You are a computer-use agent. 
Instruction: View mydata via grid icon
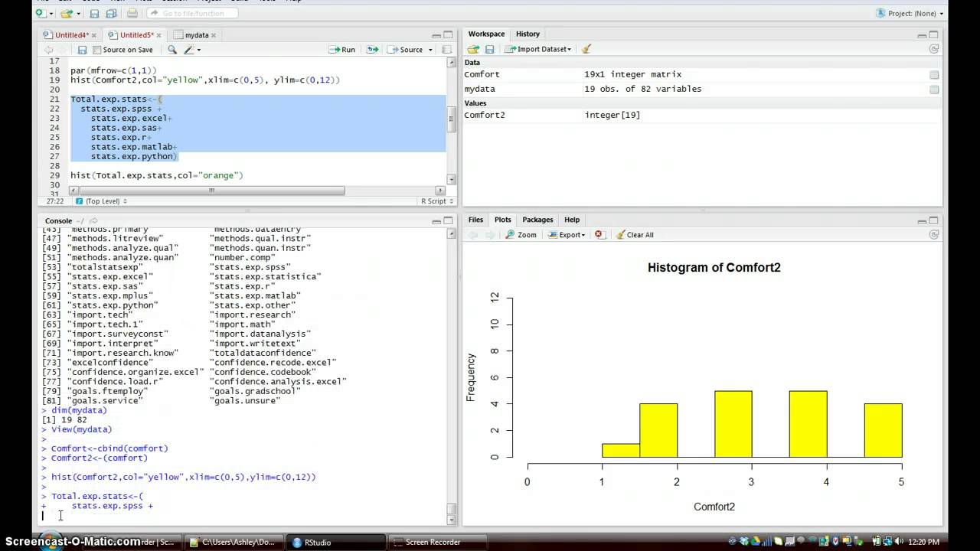tap(934, 90)
